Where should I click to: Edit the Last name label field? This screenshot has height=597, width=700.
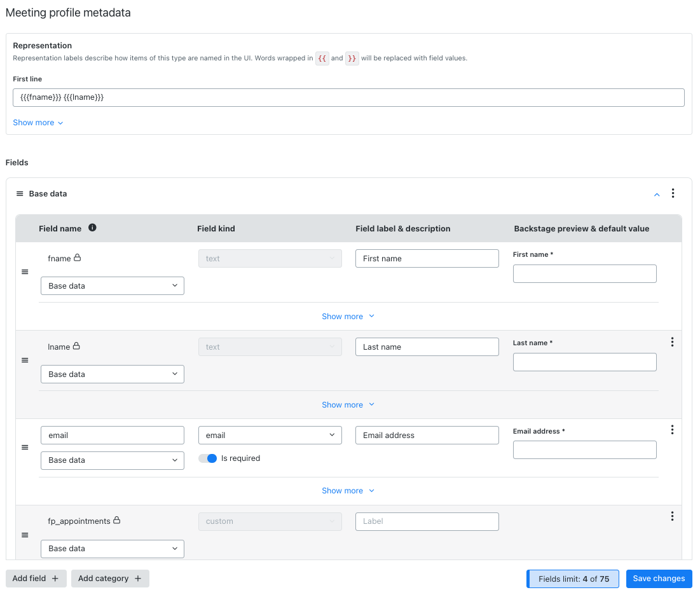pos(427,347)
